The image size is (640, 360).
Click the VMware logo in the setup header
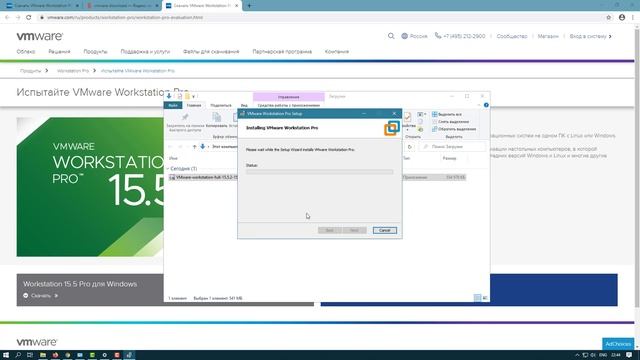click(x=391, y=128)
